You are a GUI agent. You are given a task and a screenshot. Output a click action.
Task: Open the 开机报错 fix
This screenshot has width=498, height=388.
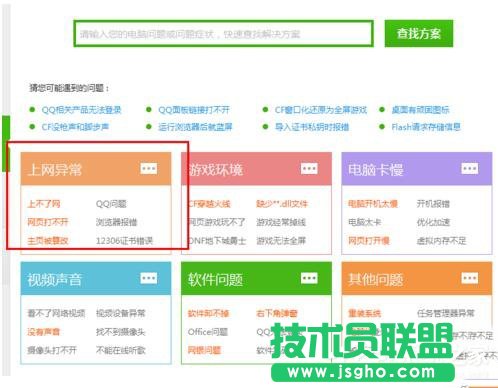[x=433, y=204]
